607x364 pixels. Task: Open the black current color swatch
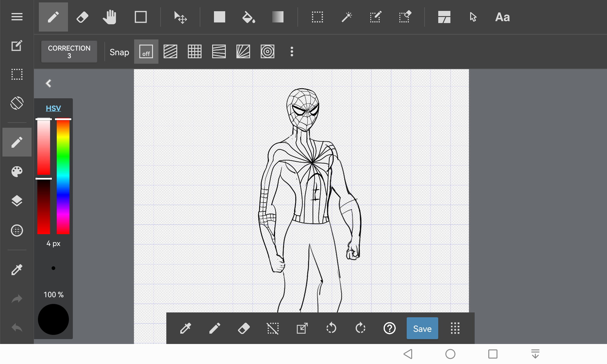(53, 319)
